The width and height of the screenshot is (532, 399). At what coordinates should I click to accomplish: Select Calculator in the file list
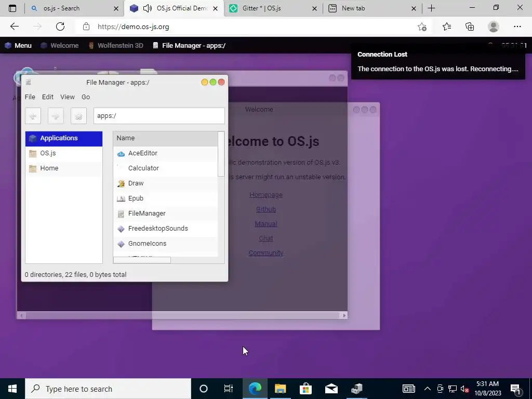click(x=166, y=168)
